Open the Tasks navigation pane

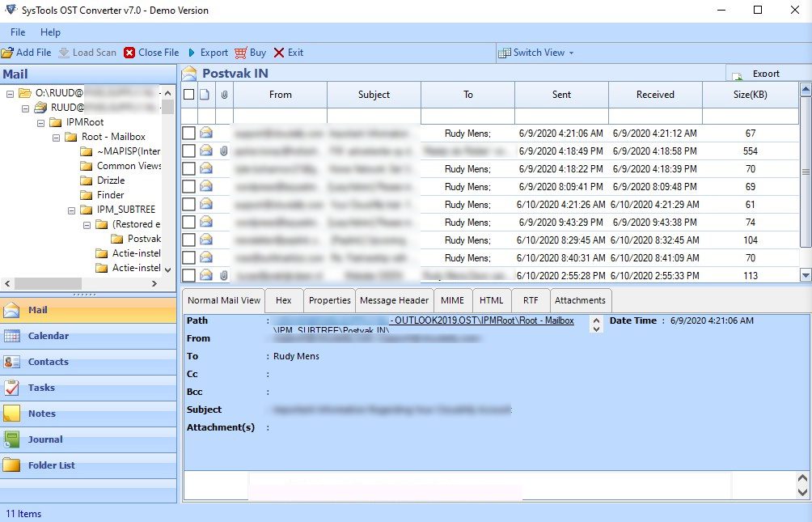coord(88,388)
